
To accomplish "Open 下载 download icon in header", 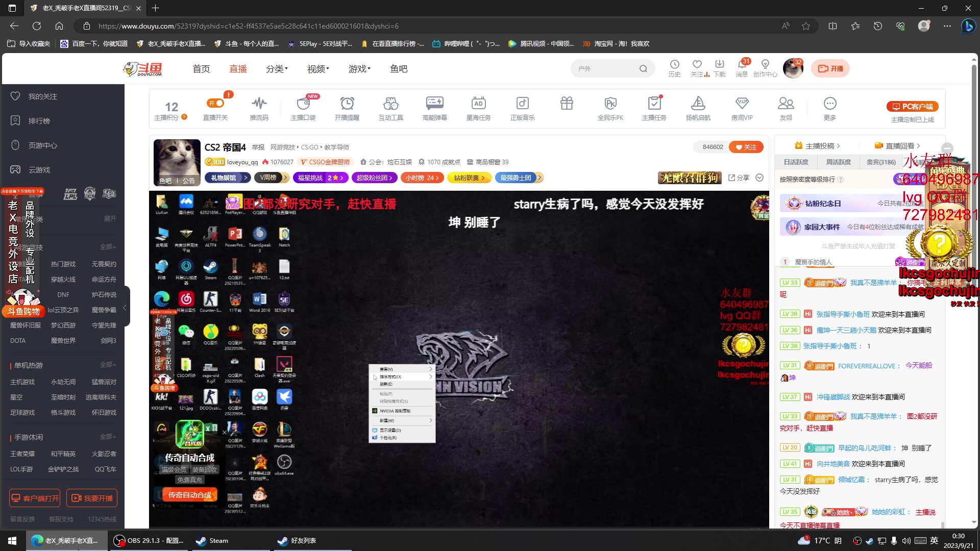I will click(720, 68).
